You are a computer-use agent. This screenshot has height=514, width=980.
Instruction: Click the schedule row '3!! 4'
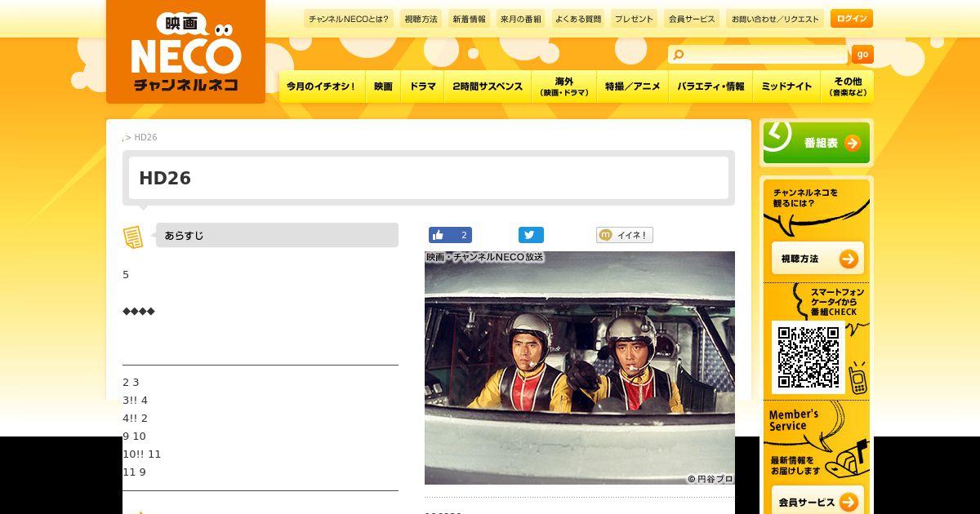136,400
